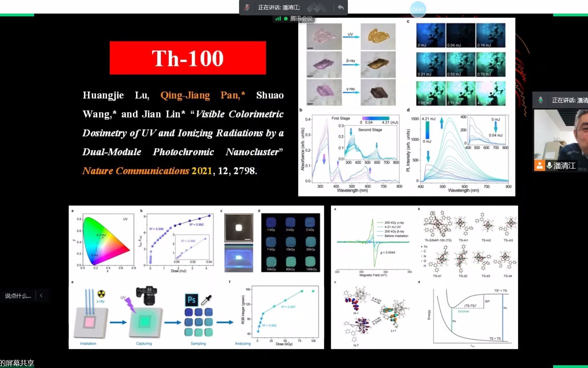Viewport: 588px width, 368px height.
Task: Click the green microphone icon in side panel header
Action: [541, 100]
